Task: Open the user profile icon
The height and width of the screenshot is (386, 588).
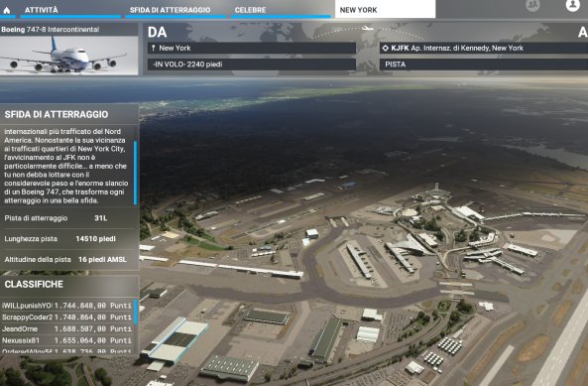Action: click(x=572, y=5)
